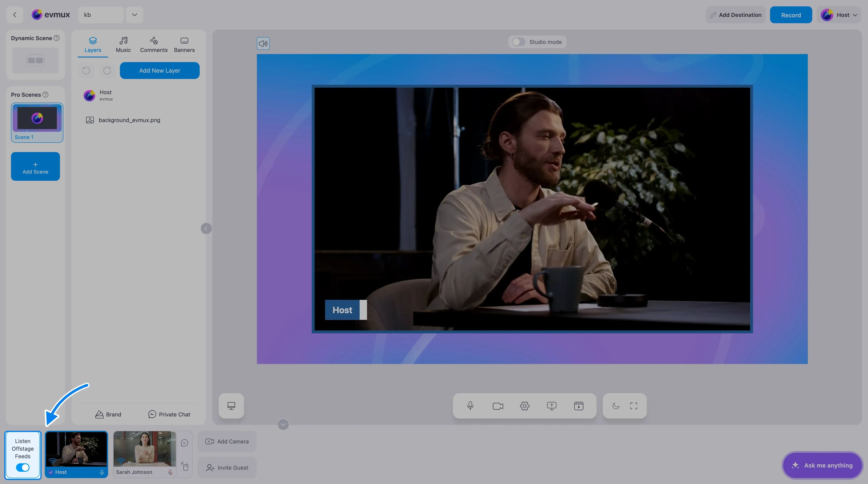Undo last layer change
The image size is (868, 484).
point(86,71)
